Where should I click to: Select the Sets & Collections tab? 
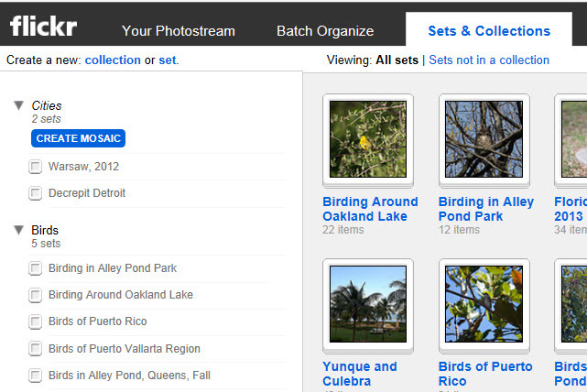[x=489, y=31]
